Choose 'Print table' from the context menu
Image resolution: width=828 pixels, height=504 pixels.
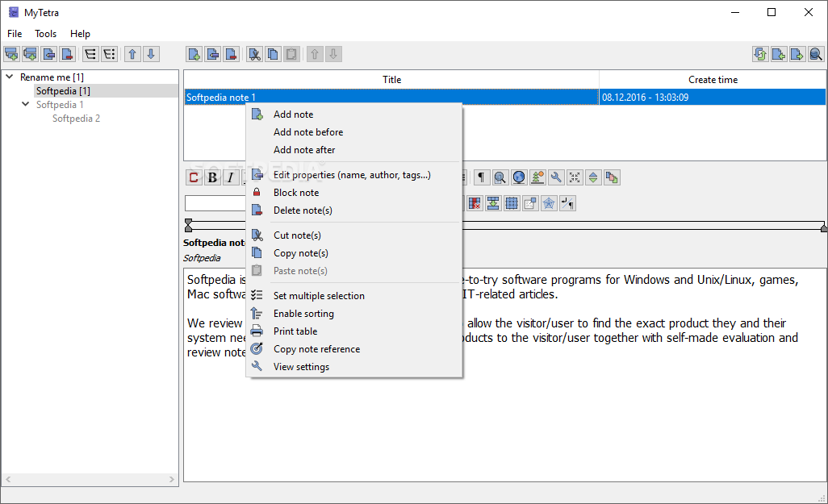(354, 331)
